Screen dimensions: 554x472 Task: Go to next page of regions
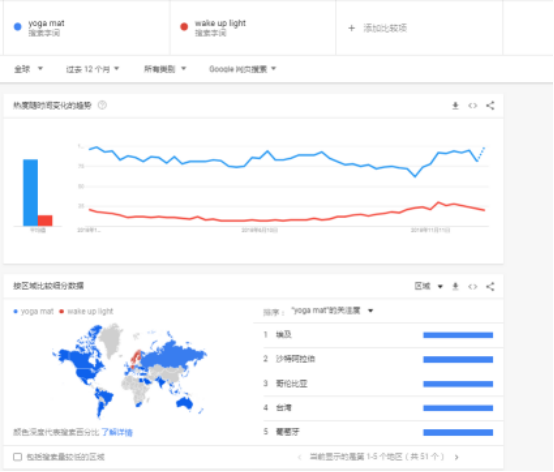[457, 457]
